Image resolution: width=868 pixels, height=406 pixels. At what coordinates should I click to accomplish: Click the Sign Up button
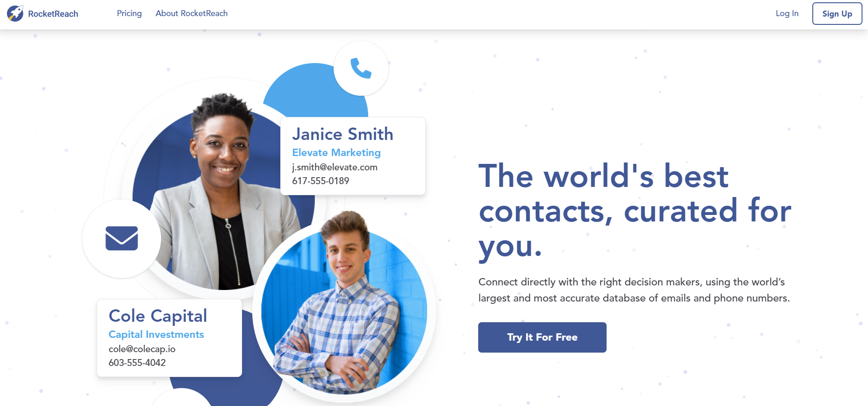pos(837,13)
